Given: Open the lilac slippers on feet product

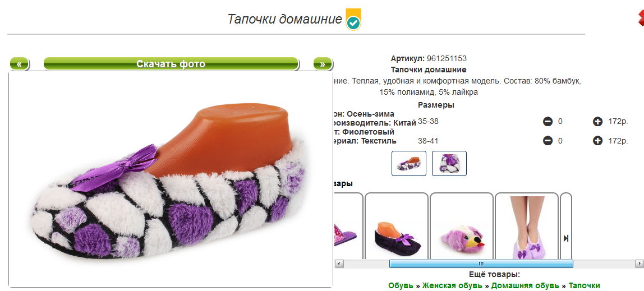Looking at the screenshot, I should pyautogui.click(x=527, y=226).
